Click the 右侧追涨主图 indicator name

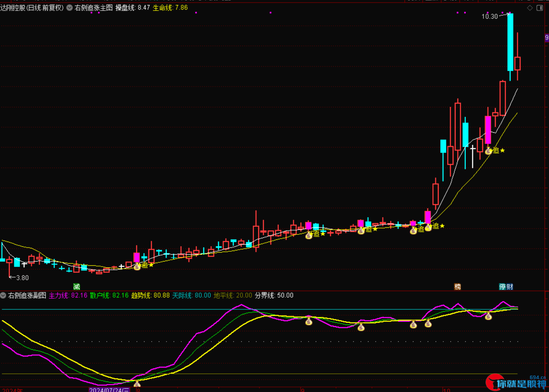tap(94, 8)
